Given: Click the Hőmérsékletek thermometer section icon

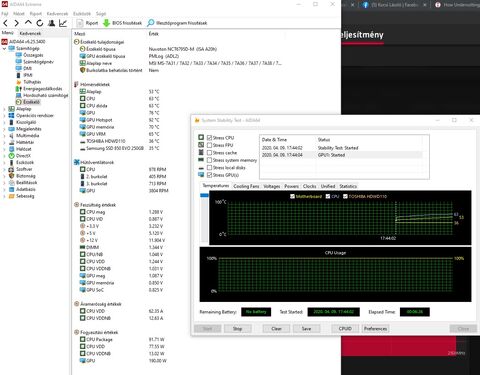Looking at the screenshot, I should 76,84.
